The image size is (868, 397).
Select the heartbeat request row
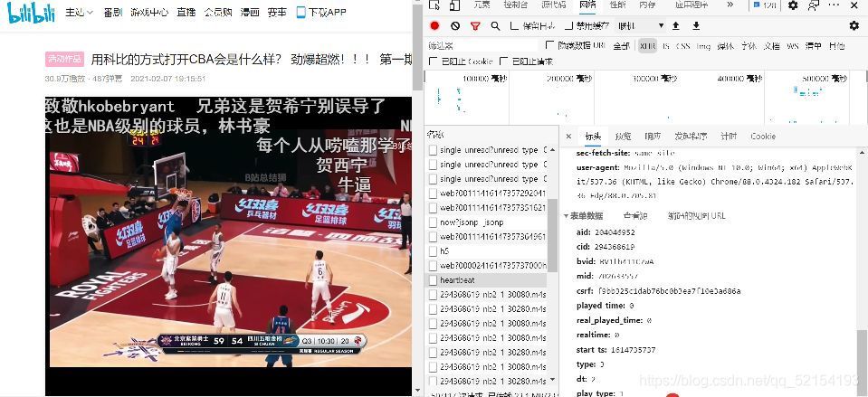pyautogui.click(x=486, y=280)
